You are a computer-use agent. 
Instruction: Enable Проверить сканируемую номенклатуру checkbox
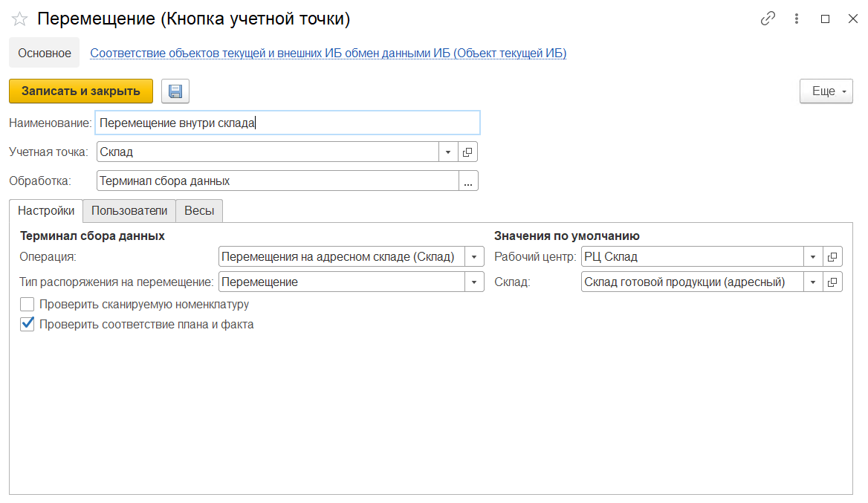pos(27,304)
